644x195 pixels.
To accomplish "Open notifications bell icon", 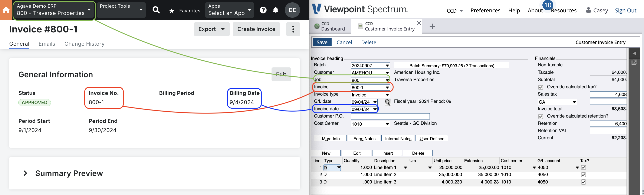I will pyautogui.click(x=276, y=10).
